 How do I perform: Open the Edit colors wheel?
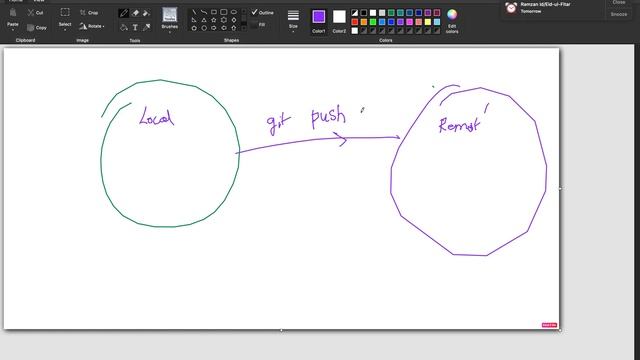[452, 15]
